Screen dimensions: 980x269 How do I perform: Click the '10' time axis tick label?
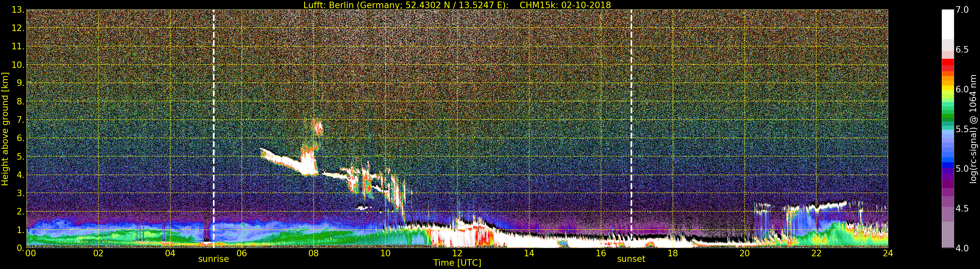click(x=385, y=253)
